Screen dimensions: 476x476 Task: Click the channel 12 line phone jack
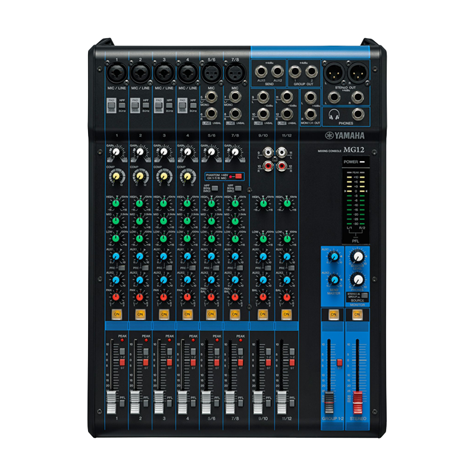click(287, 114)
